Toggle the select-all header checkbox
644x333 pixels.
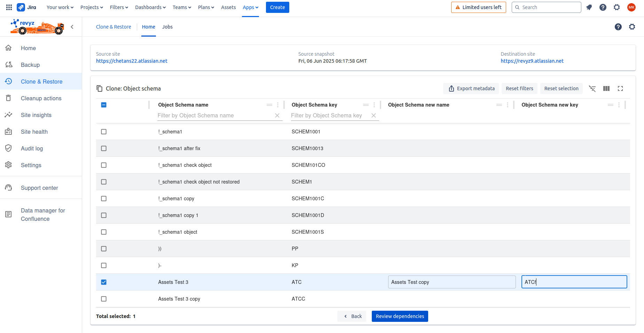tap(104, 105)
